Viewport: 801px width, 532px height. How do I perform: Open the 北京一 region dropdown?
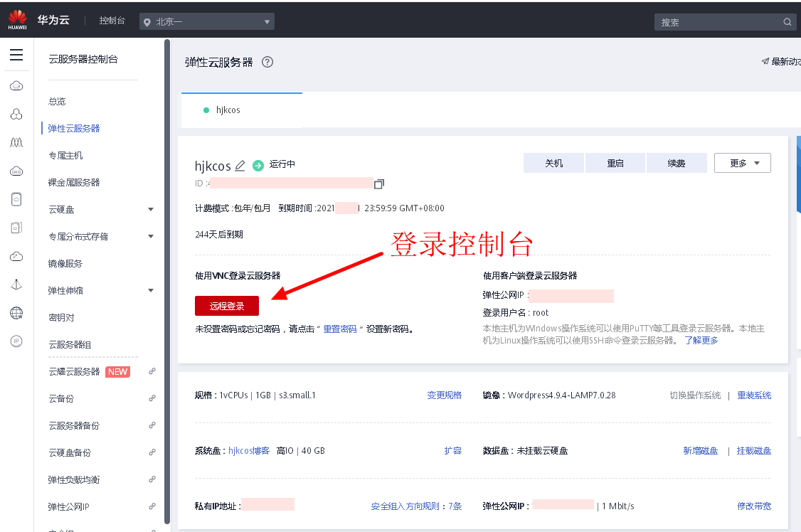coord(207,21)
